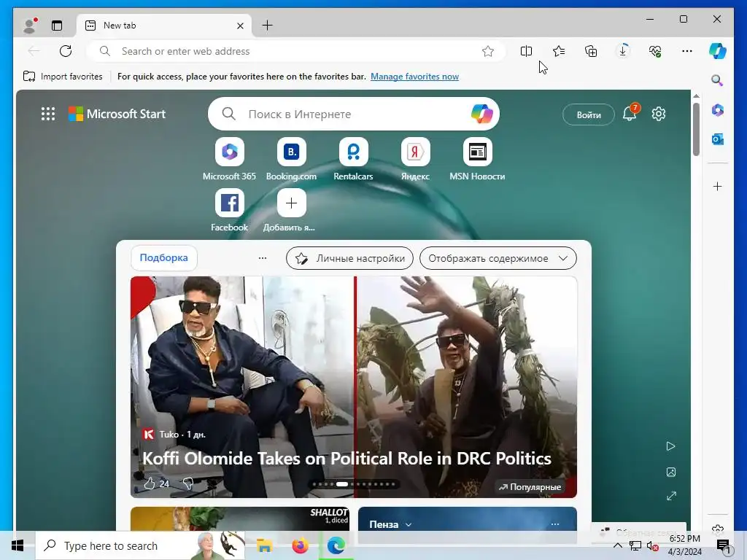Open the feed more options ellipsis
Viewport: 747px width, 560px height.
[263, 258]
